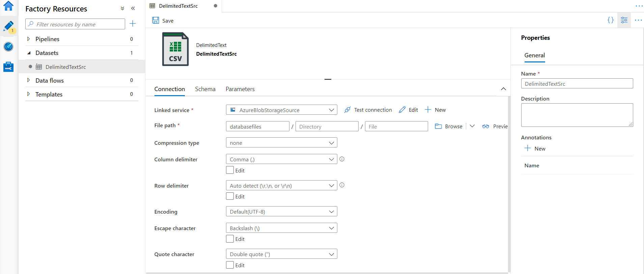The height and width of the screenshot is (274, 644).
Task: Toggle the Properties pane settings icon
Action: (624, 20)
